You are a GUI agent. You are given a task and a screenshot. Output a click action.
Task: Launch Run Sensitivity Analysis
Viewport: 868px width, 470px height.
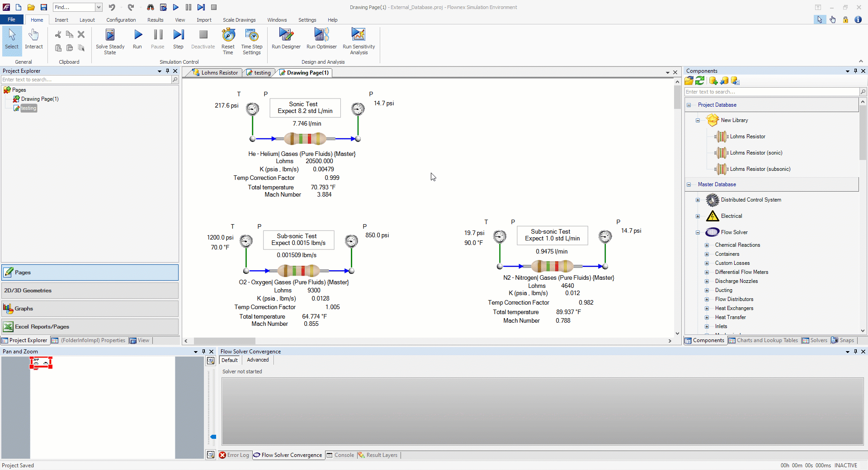359,35
